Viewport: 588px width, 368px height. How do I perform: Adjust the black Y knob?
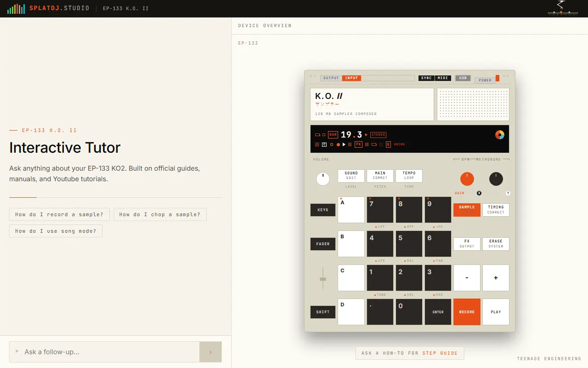496,179
